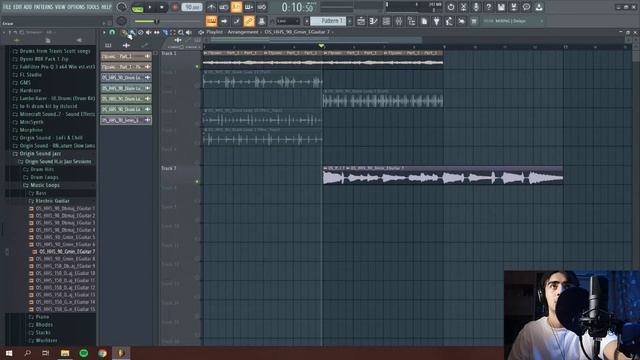Image resolution: width=640 pixels, height=360 pixels.
Task: Select the playlist Draw pencil tool
Action: tap(124, 32)
